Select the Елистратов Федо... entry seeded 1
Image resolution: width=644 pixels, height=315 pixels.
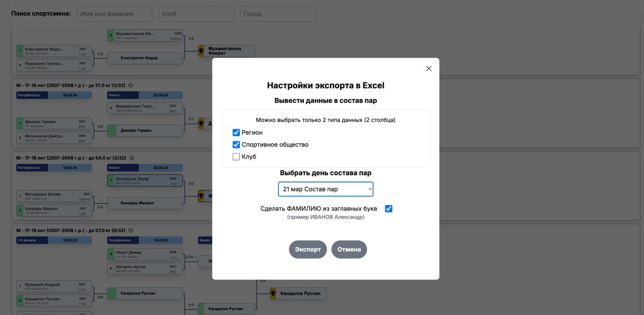coord(54,51)
